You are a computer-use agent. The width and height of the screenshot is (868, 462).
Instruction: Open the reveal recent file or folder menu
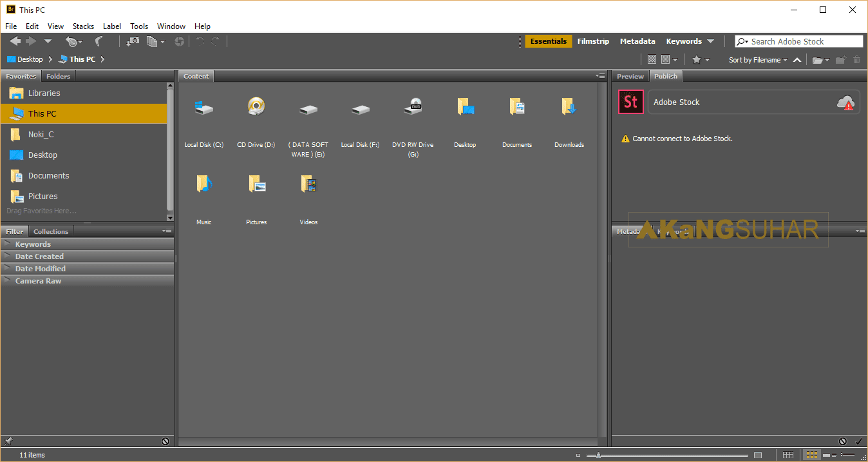tap(74, 42)
